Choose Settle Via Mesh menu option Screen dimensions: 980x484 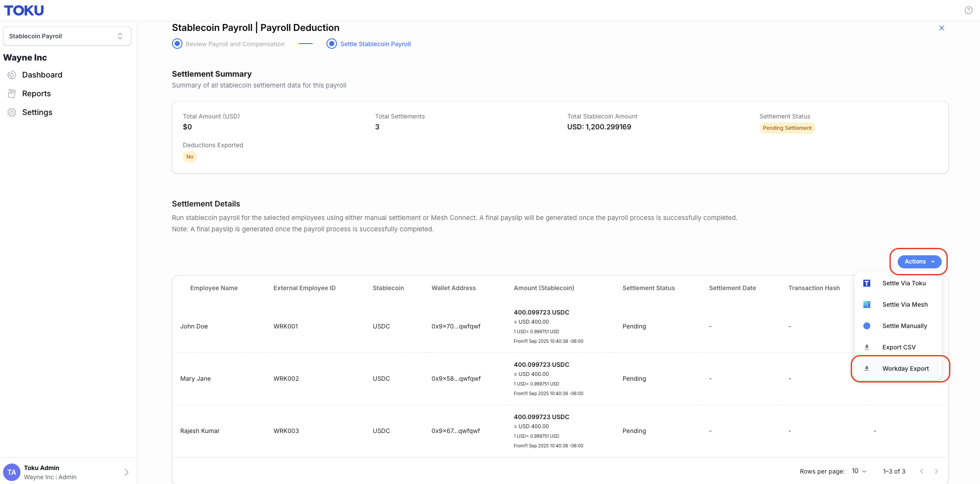click(x=898, y=305)
